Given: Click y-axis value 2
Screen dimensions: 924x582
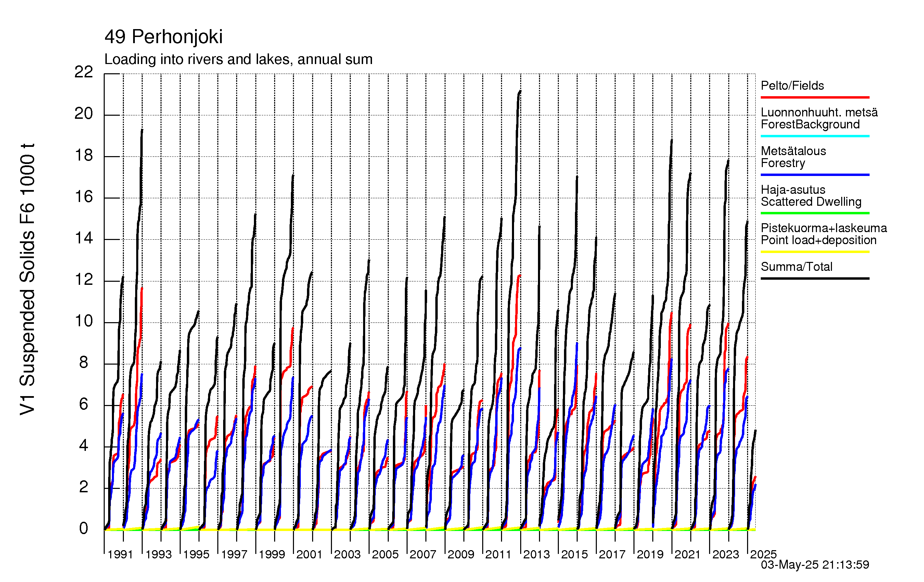Looking at the screenshot, I should tap(84, 487).
